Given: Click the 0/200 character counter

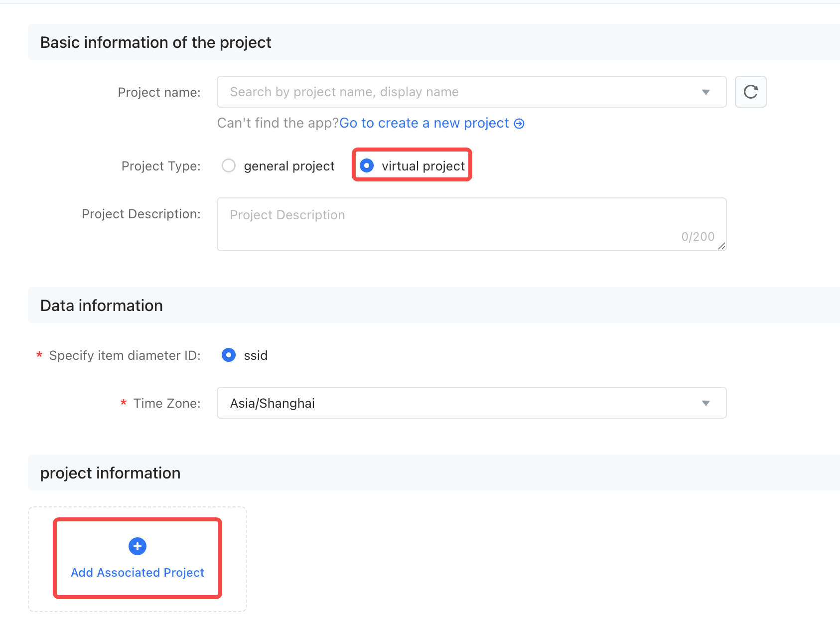Looking at the screenshot, I should tap(698, 237).
